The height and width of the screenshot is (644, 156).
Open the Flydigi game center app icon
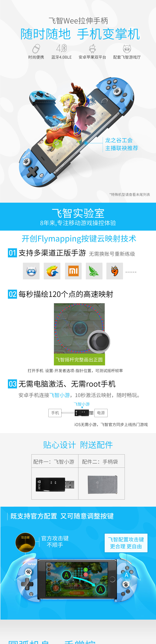pos(31,271)
